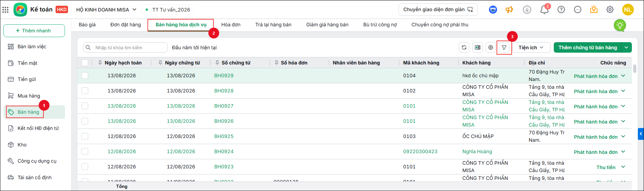Viewport: 644px width, 191px height.
Task: Open the Tiện ích dropdown
Action: click(x=531, y=48)
